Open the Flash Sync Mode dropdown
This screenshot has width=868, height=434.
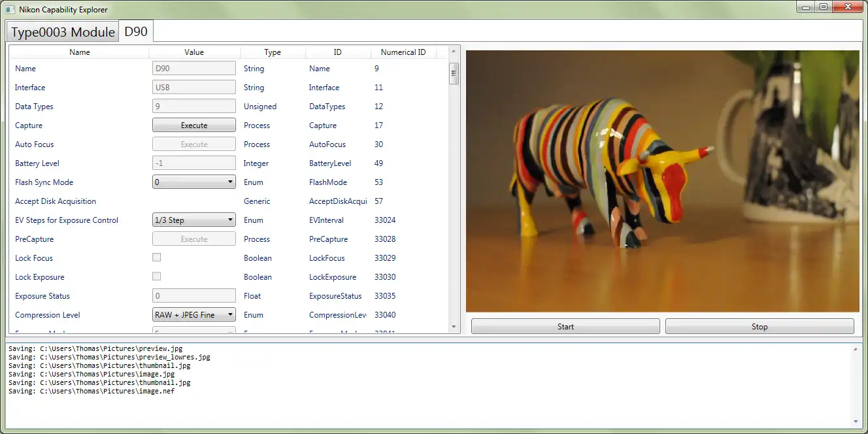click(194, 182)
